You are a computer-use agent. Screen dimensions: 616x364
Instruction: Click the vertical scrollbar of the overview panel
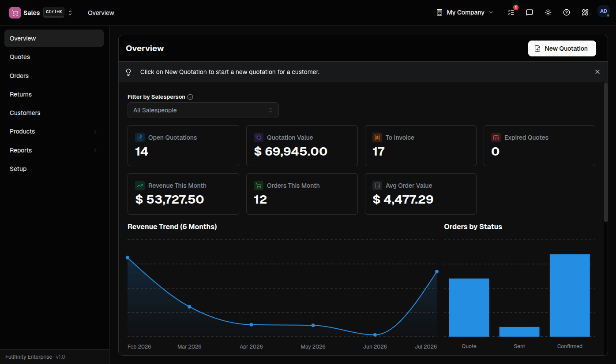pos(606,152)
